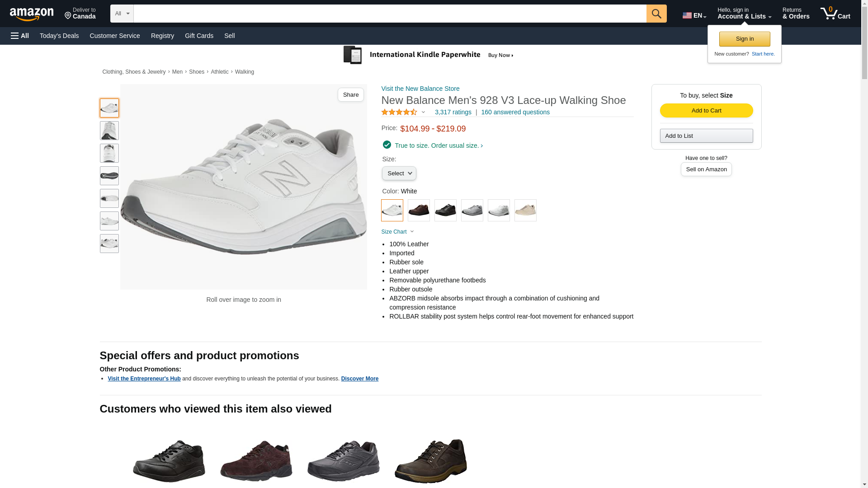Screen dimensions: 868x488
Task: Go to Customer Service
Action: (115, 36)
